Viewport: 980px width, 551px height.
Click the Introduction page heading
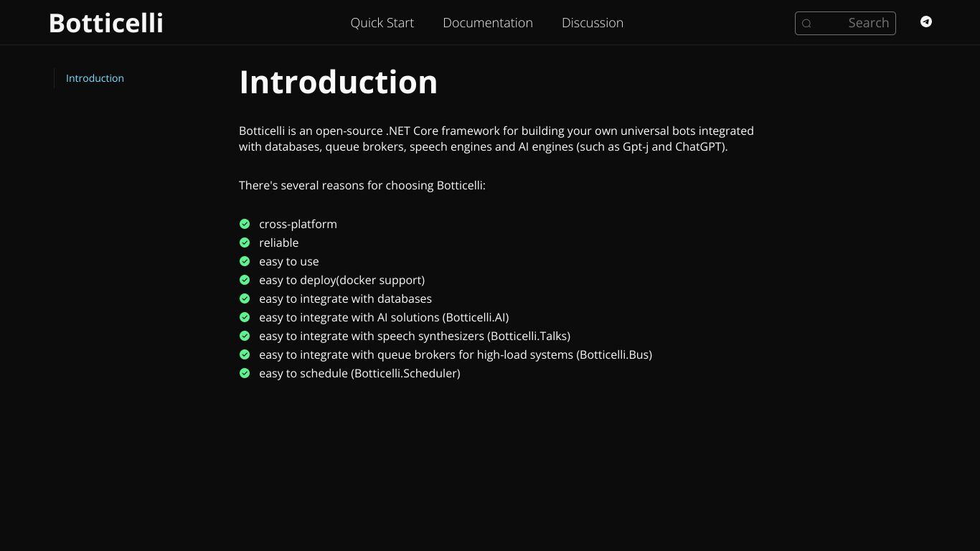pos(338,82)
